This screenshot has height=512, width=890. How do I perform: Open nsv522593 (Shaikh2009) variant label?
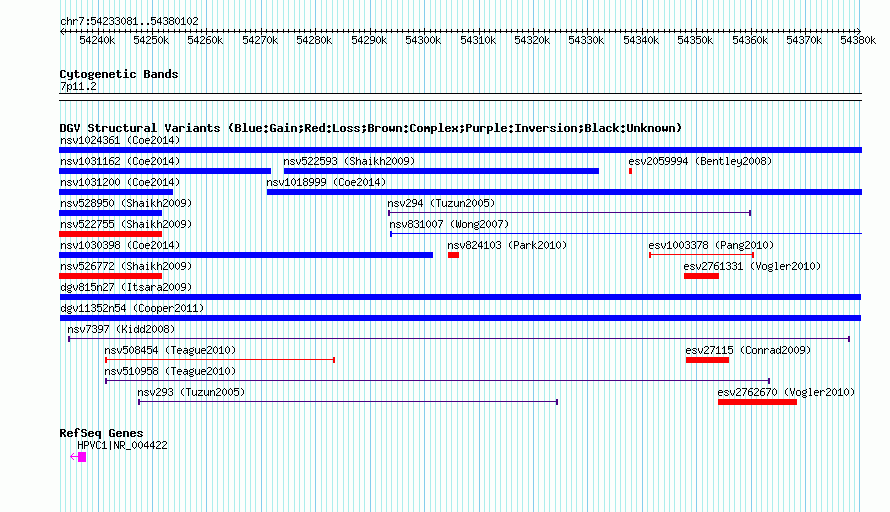(349, 161)
